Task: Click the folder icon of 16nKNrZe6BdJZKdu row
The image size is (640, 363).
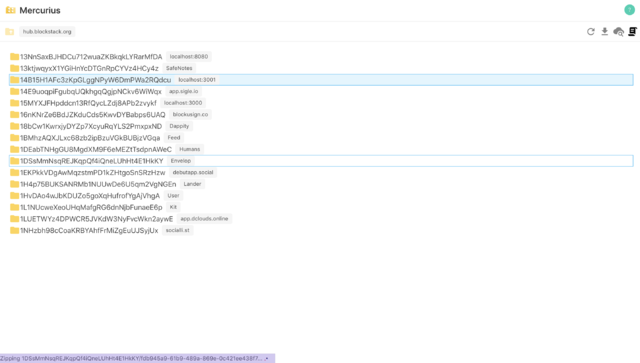Action: coord(14,114)
